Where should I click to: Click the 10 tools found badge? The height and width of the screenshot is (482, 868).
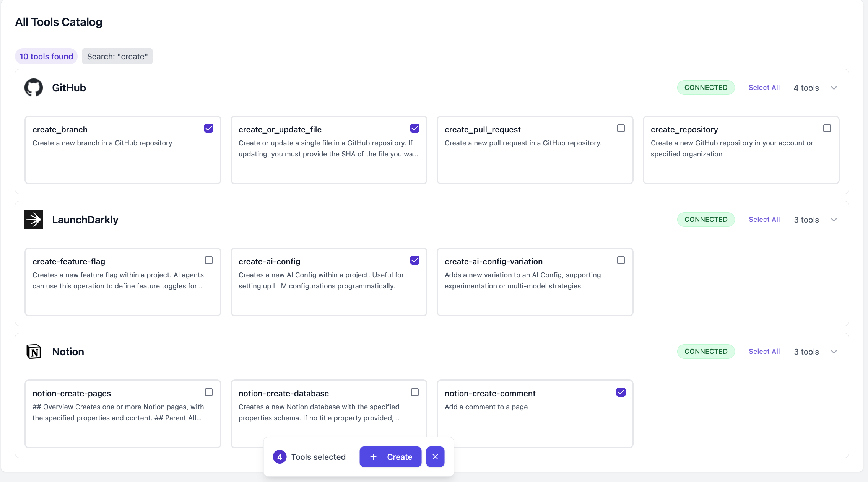[46, 56]
